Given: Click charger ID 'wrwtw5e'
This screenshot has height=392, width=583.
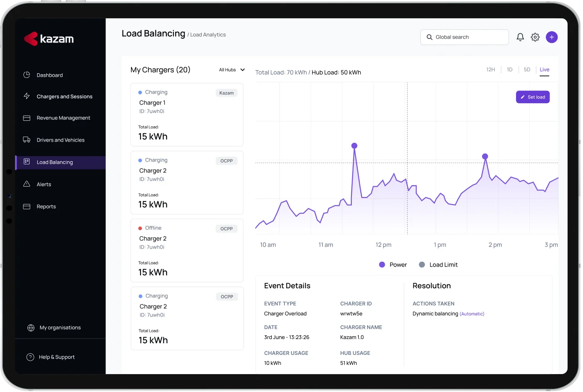Looking at the screenshot, I should pos(351,314).
